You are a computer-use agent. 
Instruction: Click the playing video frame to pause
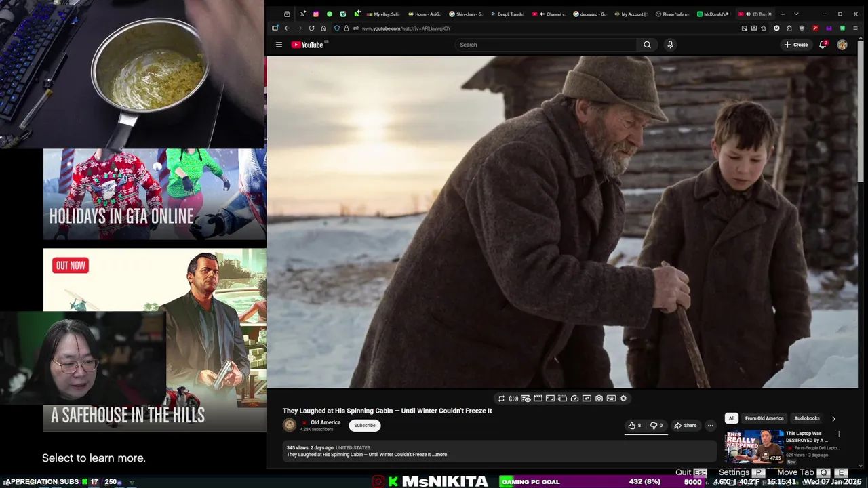(x=562, y=222)
